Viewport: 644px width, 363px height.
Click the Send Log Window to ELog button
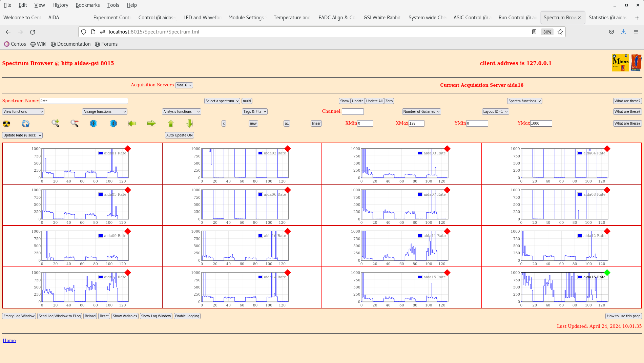click(x=59, y=316)
